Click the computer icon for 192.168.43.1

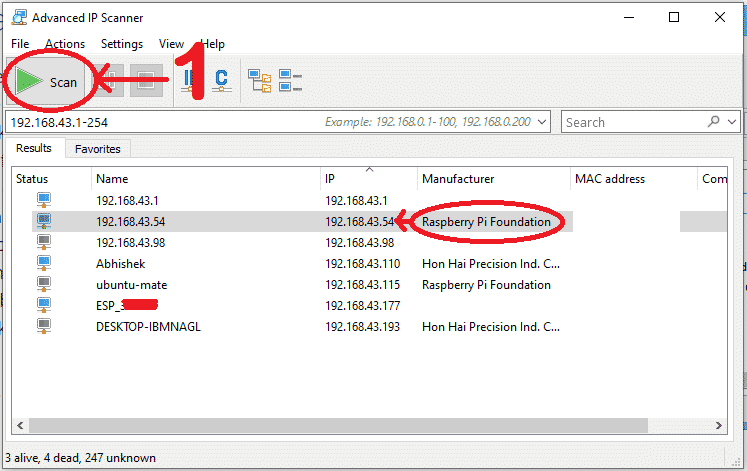tap(44, 200)
